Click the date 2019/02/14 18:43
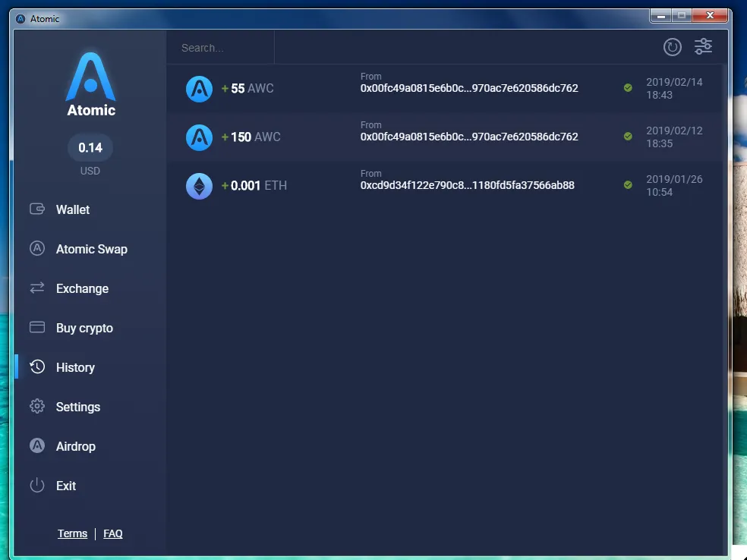This screenshot has width=747, height=560. pos(674,89)
